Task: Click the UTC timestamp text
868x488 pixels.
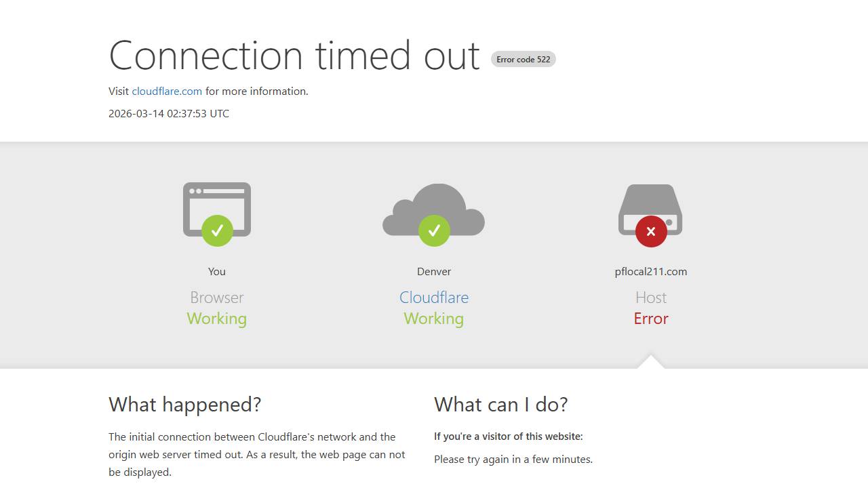Action: (169, 113)
